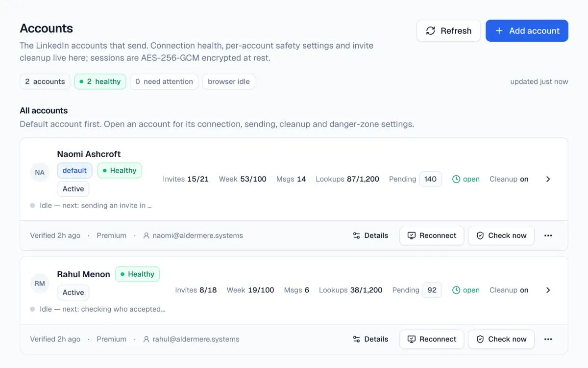
Task: Click Rahul Menon's Healthy badge
Action: coord(137,274)
